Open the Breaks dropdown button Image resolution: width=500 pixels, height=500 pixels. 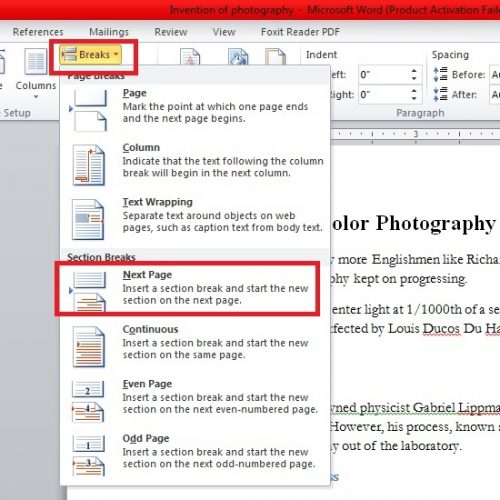[x=91, y=54]
